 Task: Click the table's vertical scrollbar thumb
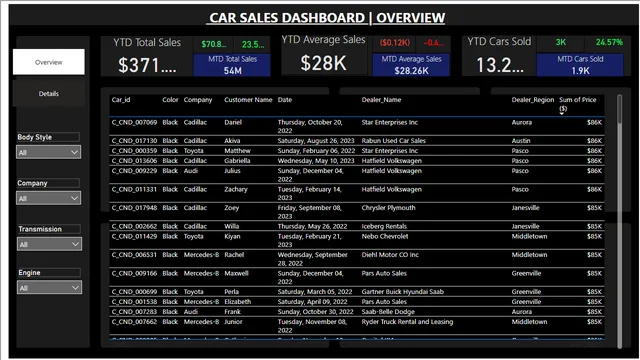click(620, 109)
